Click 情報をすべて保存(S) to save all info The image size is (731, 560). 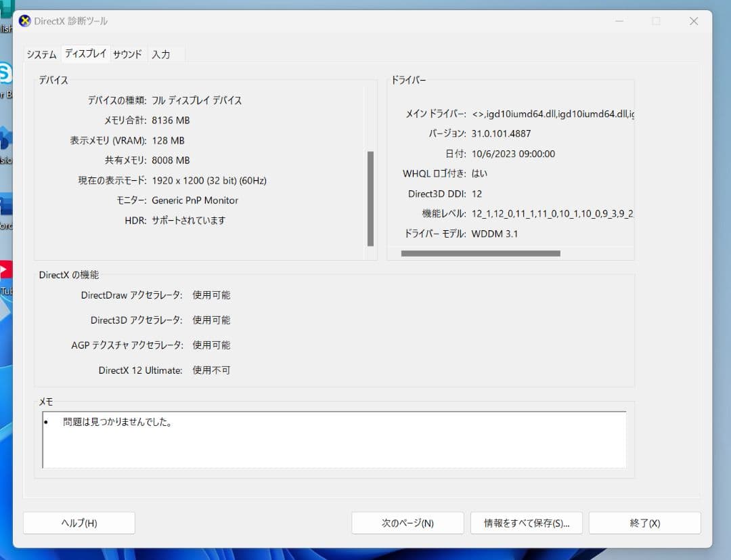526,523
